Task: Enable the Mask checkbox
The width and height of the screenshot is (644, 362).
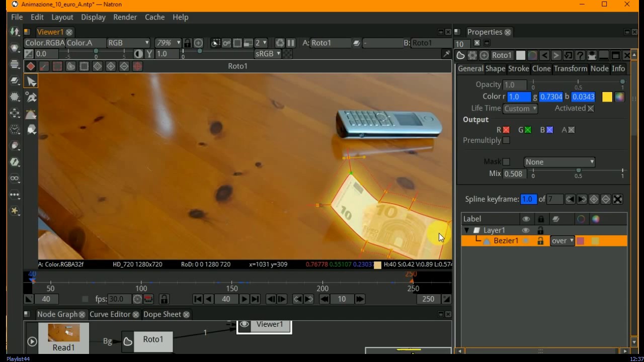Action: (506, 162)
